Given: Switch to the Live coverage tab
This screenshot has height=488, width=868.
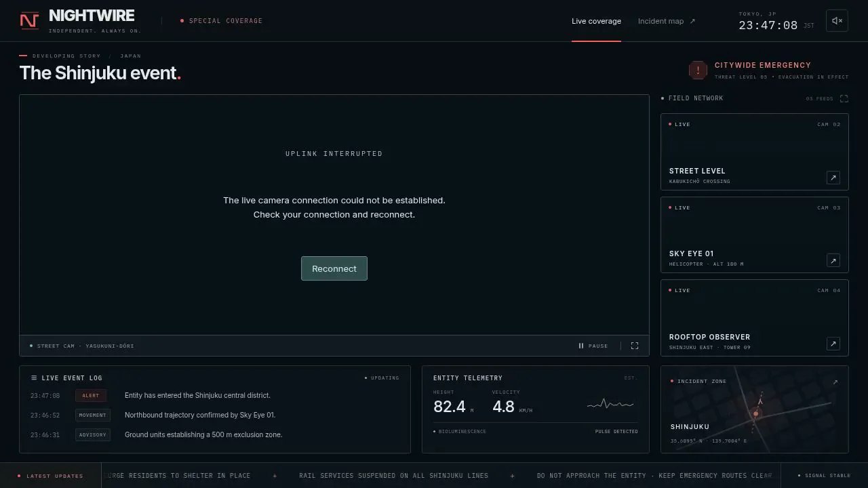Looking at the screenshot, I should coord(596,21).
